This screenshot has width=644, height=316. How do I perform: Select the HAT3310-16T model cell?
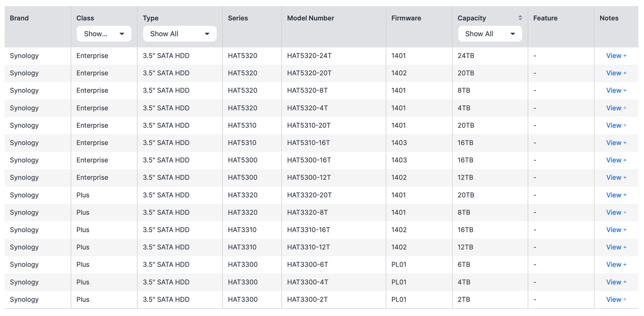(x=308, y=230)
